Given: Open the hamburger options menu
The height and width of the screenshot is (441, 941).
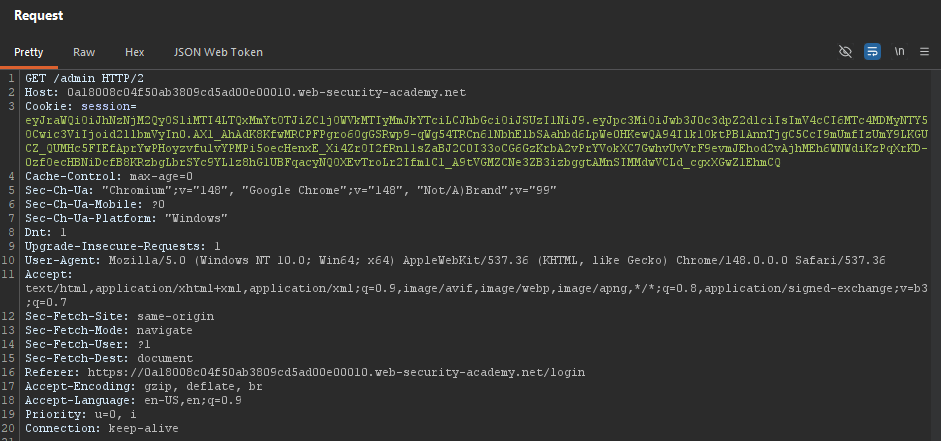Looking at the screenshot, I should pyautogui.click(x=924, y=52).
